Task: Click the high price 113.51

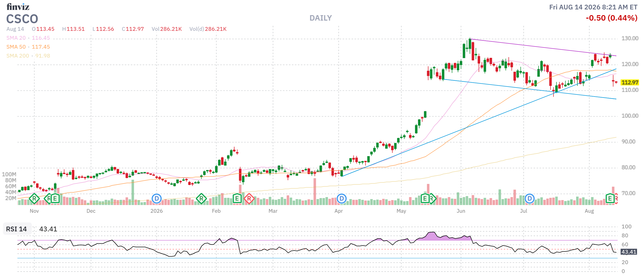Action: (x=76, y=29)
